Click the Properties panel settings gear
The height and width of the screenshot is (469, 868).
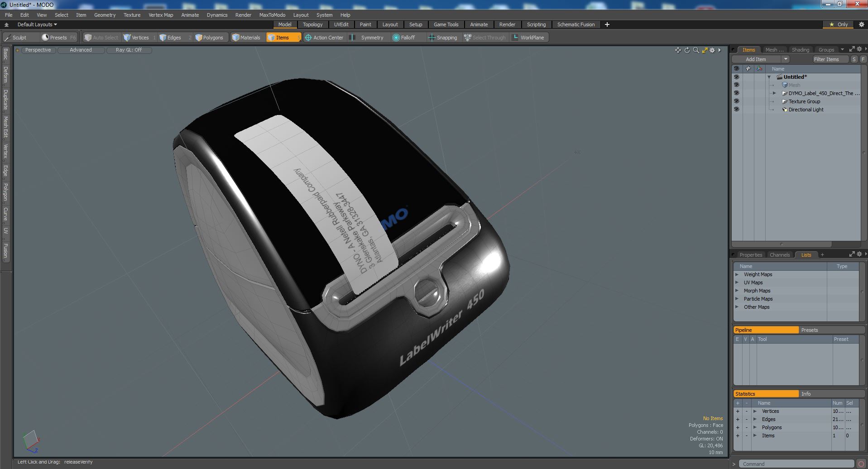point(859,254)
